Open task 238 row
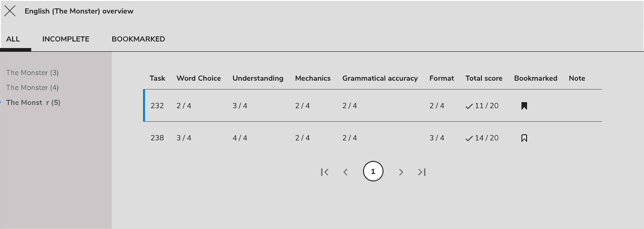 pyautogui.click(x=157, y=138)
